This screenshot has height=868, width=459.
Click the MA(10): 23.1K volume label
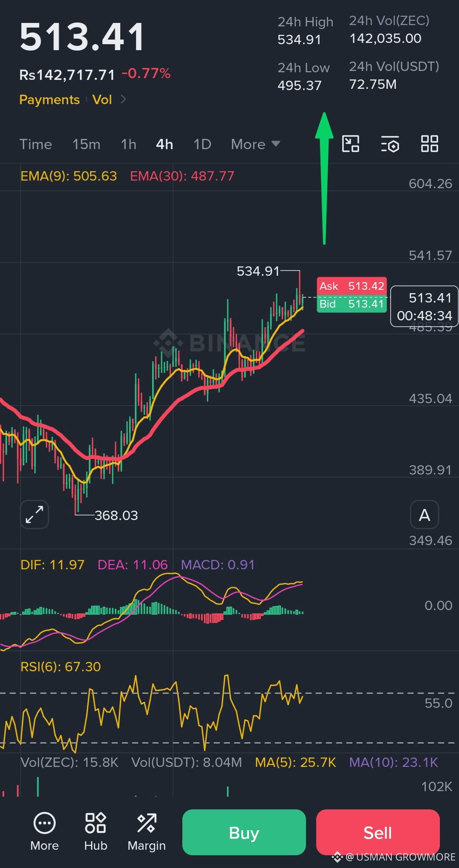pyautogui.click(x=394, y=762)
